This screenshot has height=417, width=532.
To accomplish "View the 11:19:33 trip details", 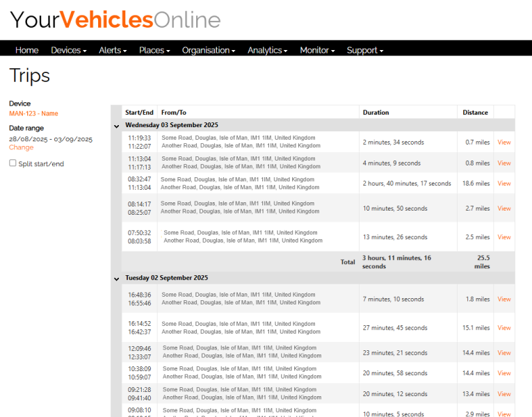I will coord(503,142).
